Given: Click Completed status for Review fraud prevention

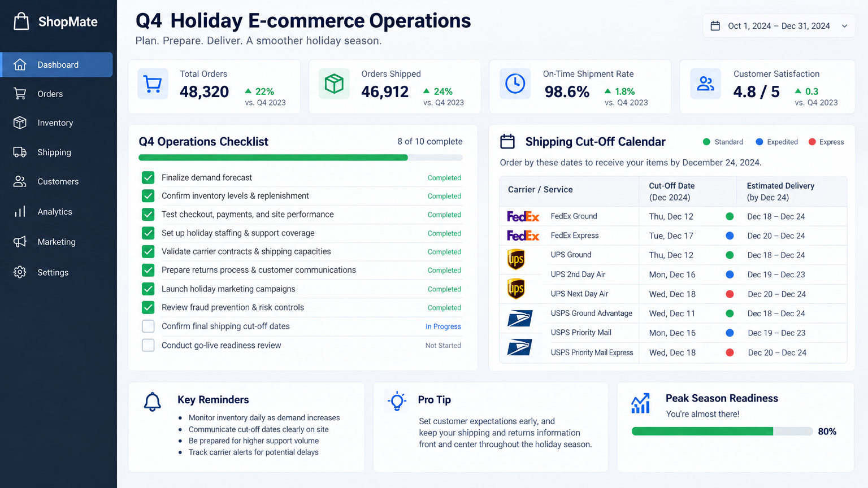Looking at the screenshot, I should pyautogui.click(x=444, y=308).
